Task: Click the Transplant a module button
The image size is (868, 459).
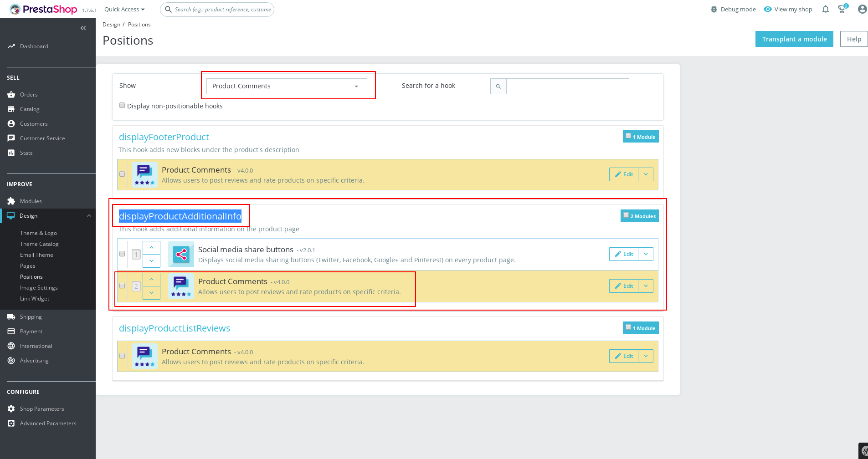Action: 794,39
